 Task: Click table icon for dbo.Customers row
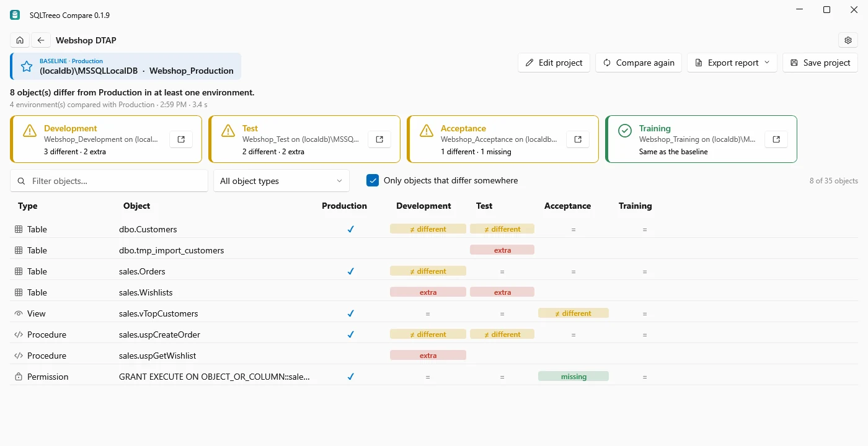point(19,229)
